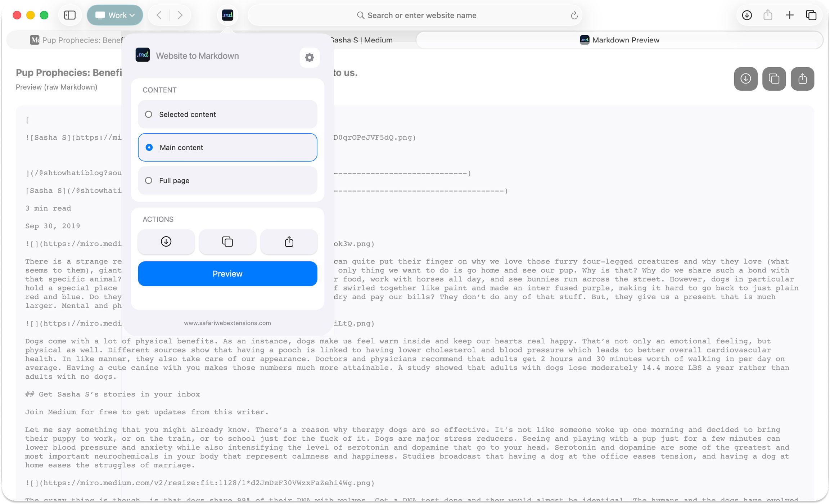The width and height of the screenshot is (830, 504).
Task: Click the Search or enter website name field
Action: click(421, 15)
